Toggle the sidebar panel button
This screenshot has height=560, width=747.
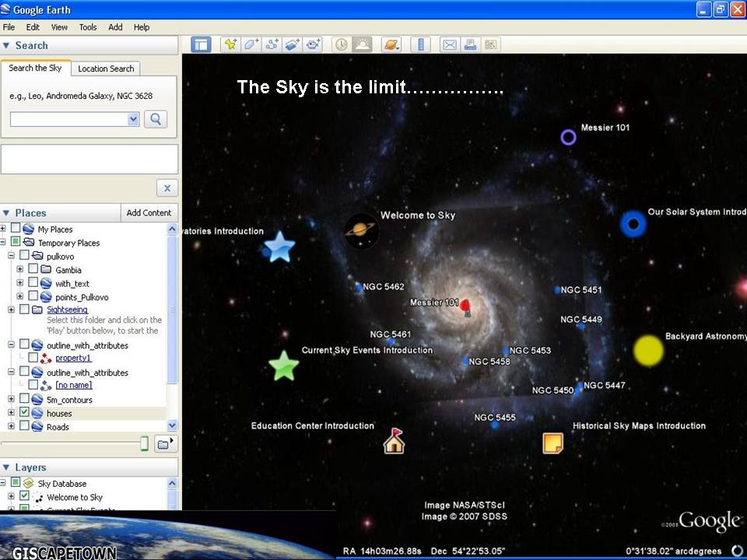201,45
